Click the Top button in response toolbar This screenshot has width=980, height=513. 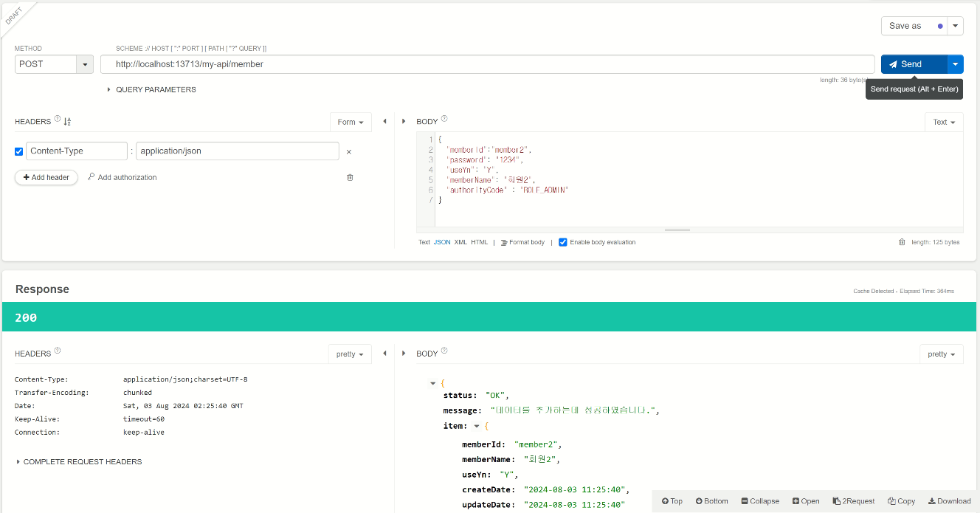click(672, 501)
